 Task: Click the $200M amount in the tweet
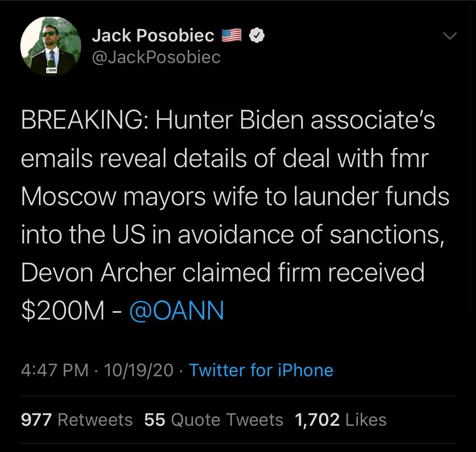click(x=63, y=311)
